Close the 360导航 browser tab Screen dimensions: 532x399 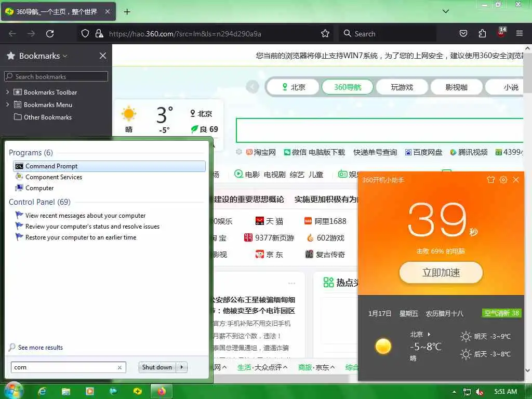point(107,11)
